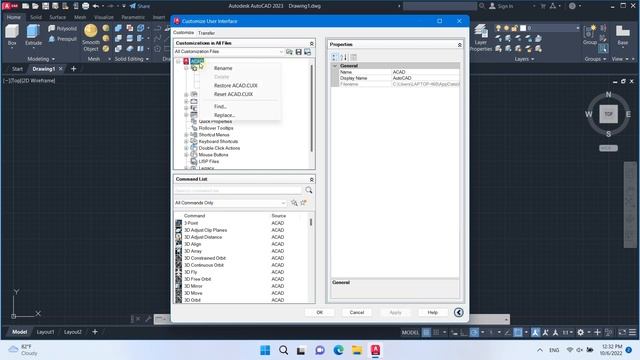Toggle annotation visibility in status bar

coord(536,333)
